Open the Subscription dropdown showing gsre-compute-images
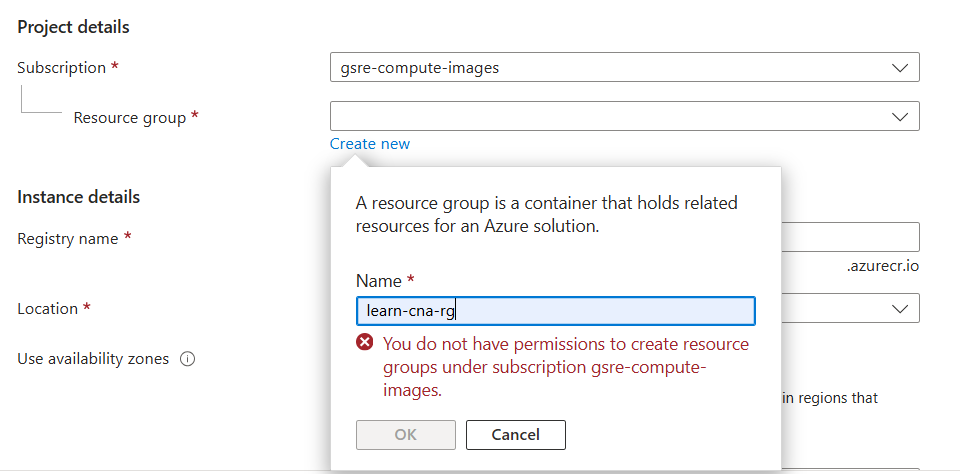 [623, 68]
